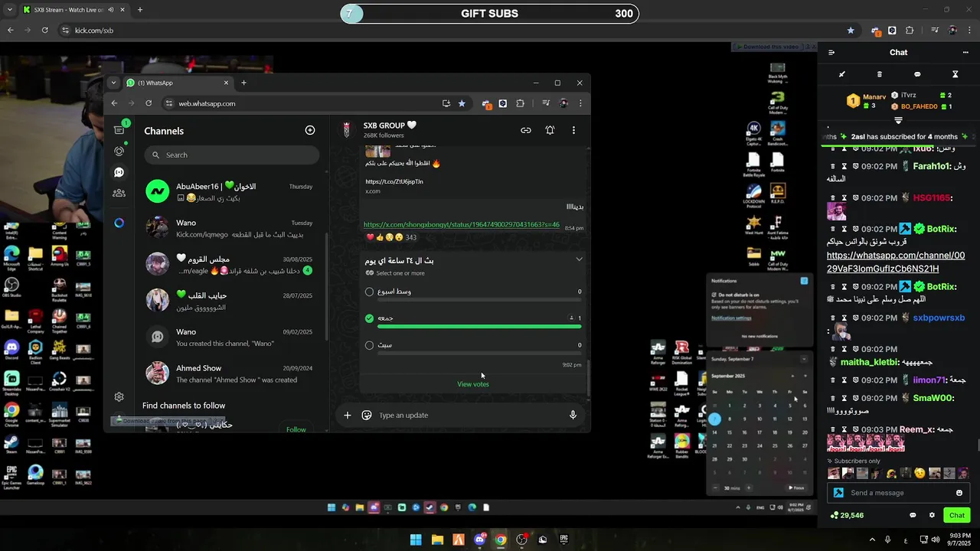
Task: Expand the gift subs leaderboard arrow
Action: (x=898, y=120)
